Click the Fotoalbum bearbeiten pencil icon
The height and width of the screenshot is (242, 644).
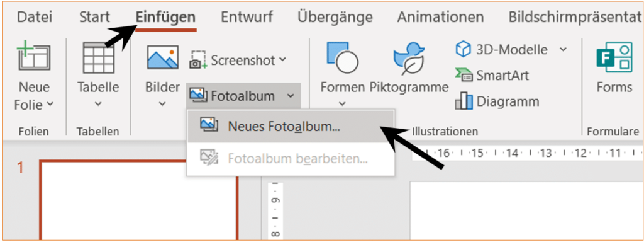coord(209,157)
